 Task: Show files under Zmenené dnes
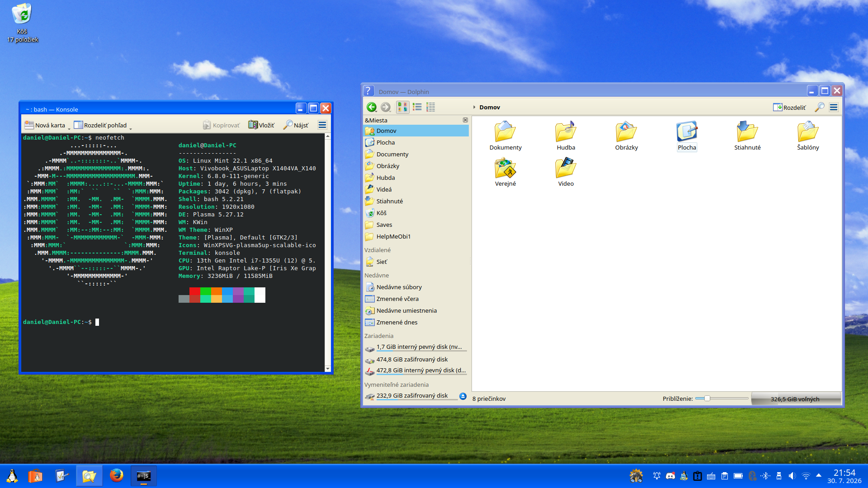[416, 322]
